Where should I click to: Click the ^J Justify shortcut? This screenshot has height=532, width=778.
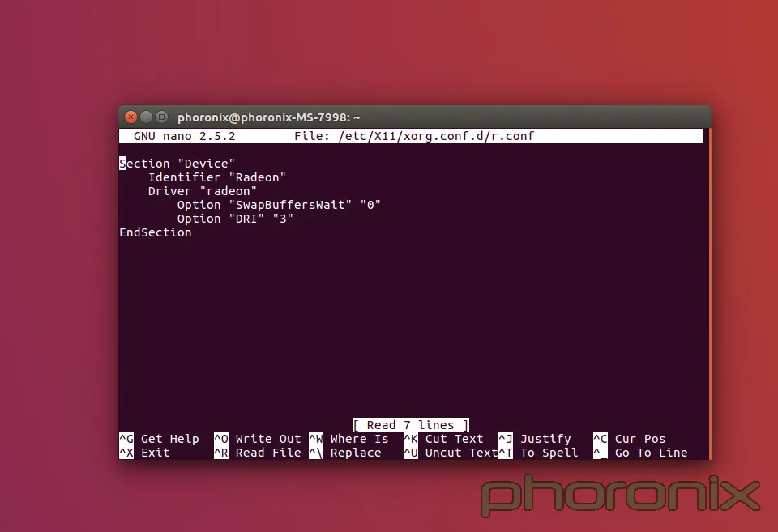point(535,439)
